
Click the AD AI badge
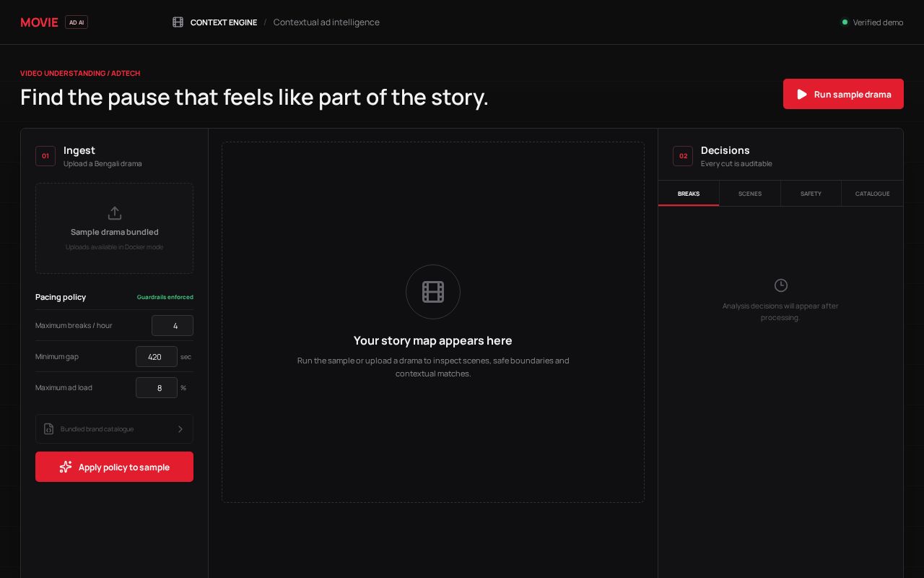click(77, 22)
